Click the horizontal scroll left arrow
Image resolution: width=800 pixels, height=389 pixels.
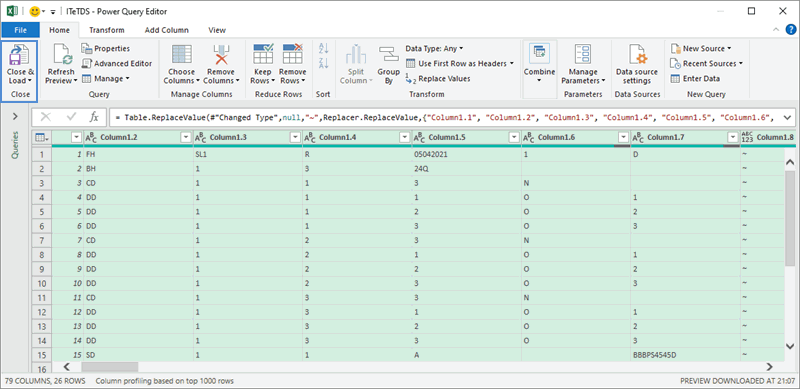pyautogui.click(x=66, y=367)
